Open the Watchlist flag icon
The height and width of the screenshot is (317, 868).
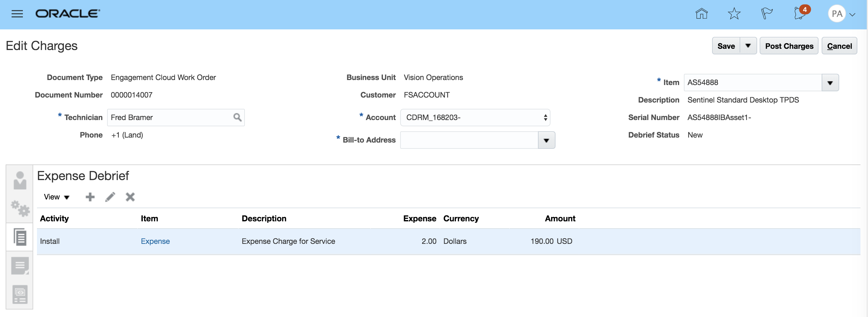[x=766, y=14]
